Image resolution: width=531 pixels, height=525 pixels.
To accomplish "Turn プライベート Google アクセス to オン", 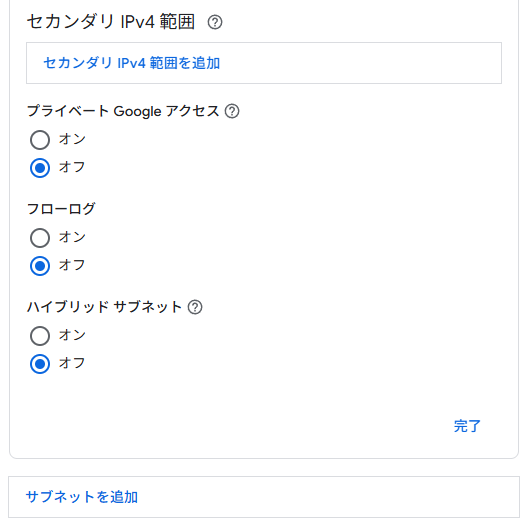I will click(x=40, y=140).
